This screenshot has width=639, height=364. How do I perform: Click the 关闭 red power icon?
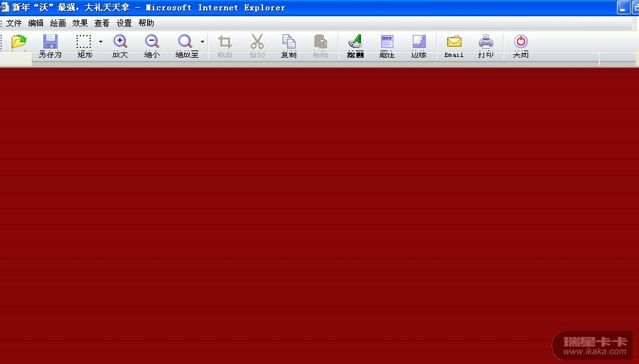(x=521, y=41)
